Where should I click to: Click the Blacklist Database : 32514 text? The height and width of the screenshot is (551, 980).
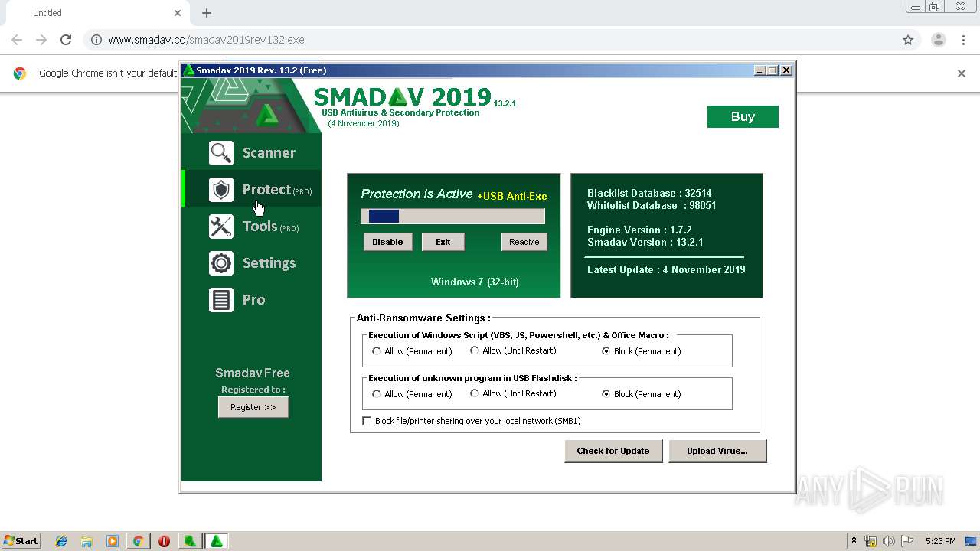point(649,193)
